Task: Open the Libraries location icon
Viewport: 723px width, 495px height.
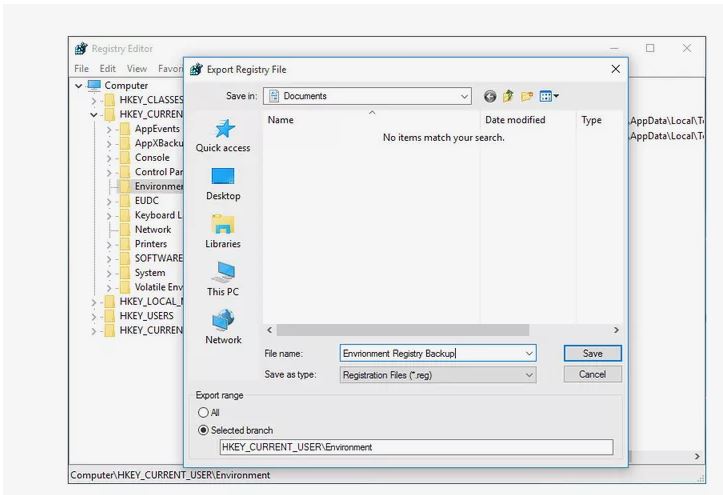Action: (223, 224)
